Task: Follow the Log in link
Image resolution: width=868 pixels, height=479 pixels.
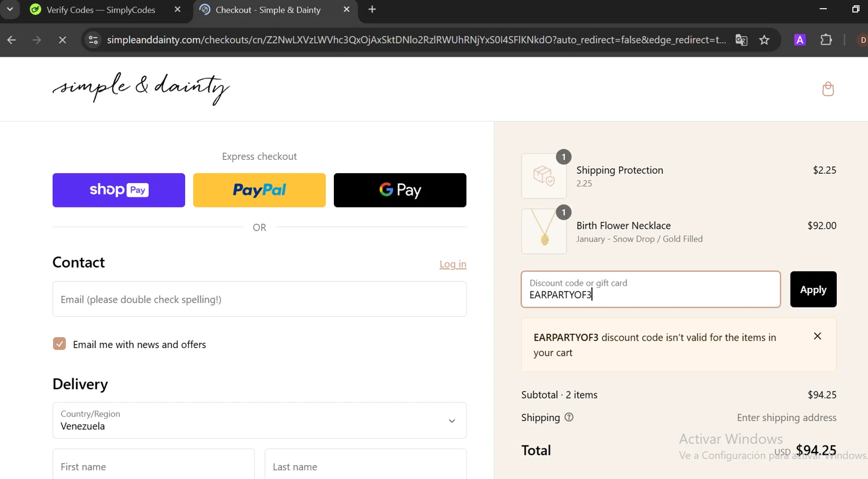Action: pyautogui.click(x=453, y=264)
